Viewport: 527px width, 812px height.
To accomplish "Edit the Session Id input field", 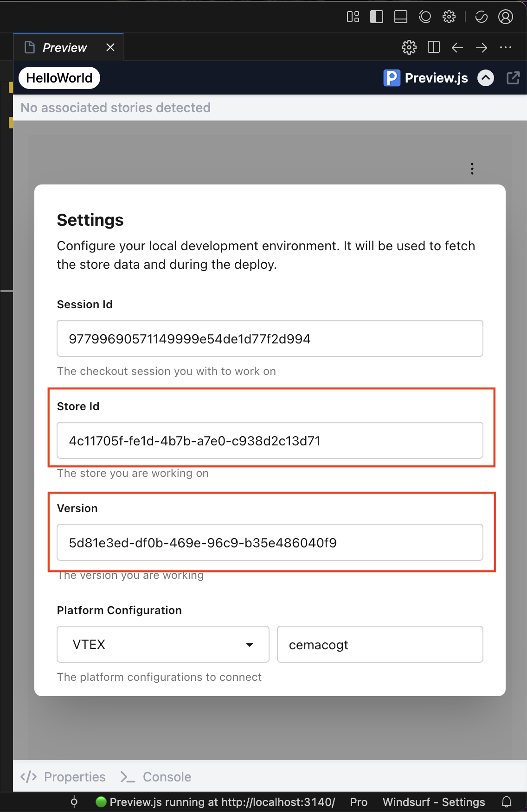I will (x=270, y=338).
